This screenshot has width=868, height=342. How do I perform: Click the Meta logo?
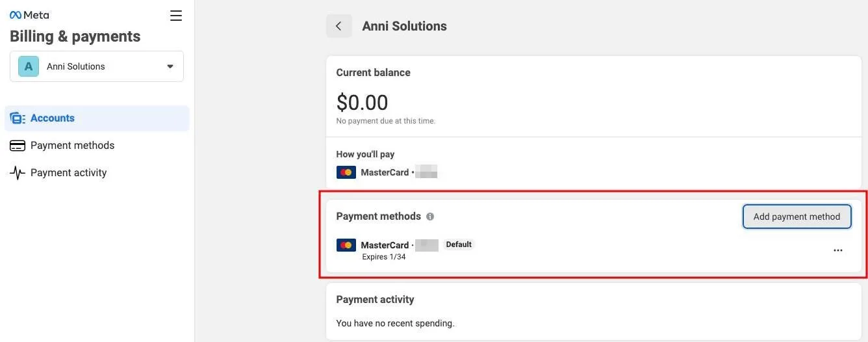click(29, 15)
